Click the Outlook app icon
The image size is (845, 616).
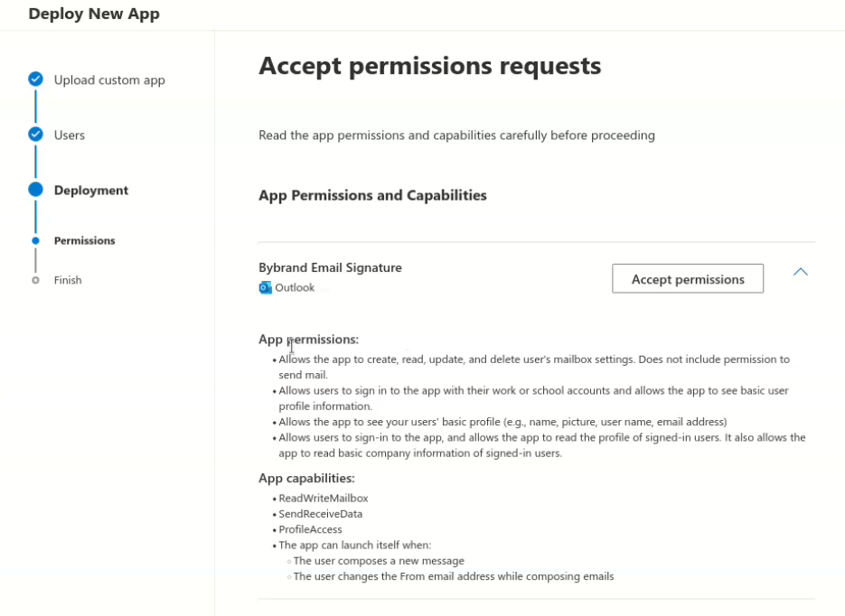click(266, 288)
